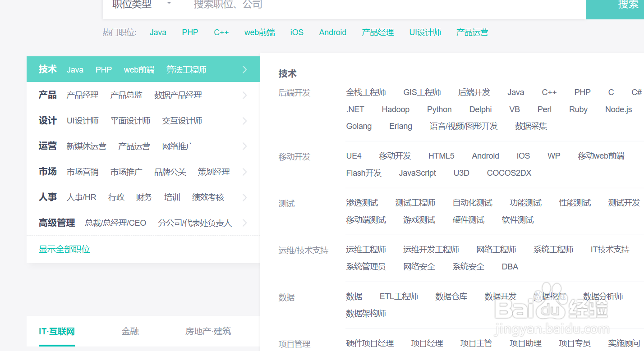Viewport: 644px width, 351px height.
Task: Open the 全栈工程师 job link
Action: (x=366, y=92)
